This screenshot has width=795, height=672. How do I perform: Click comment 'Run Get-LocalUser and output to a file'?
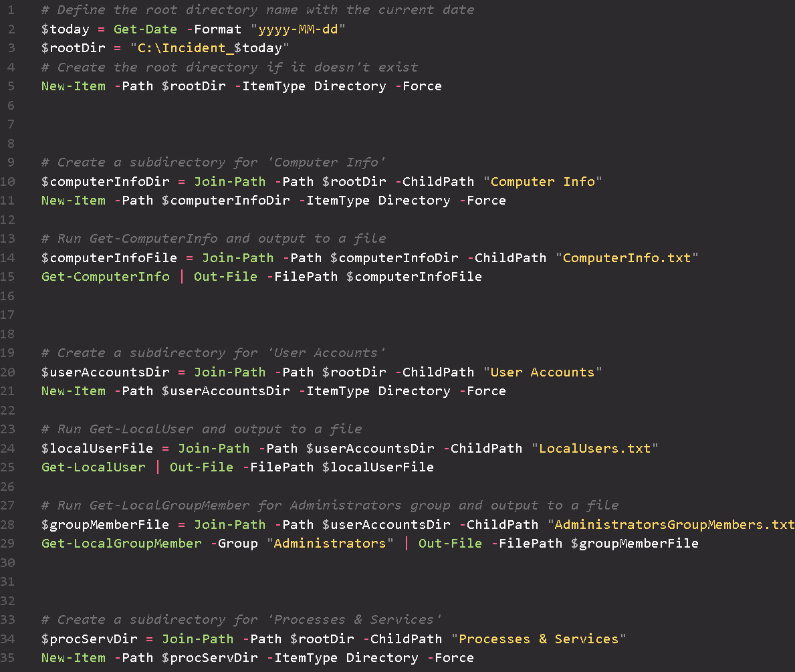click(x=202, y=429)
